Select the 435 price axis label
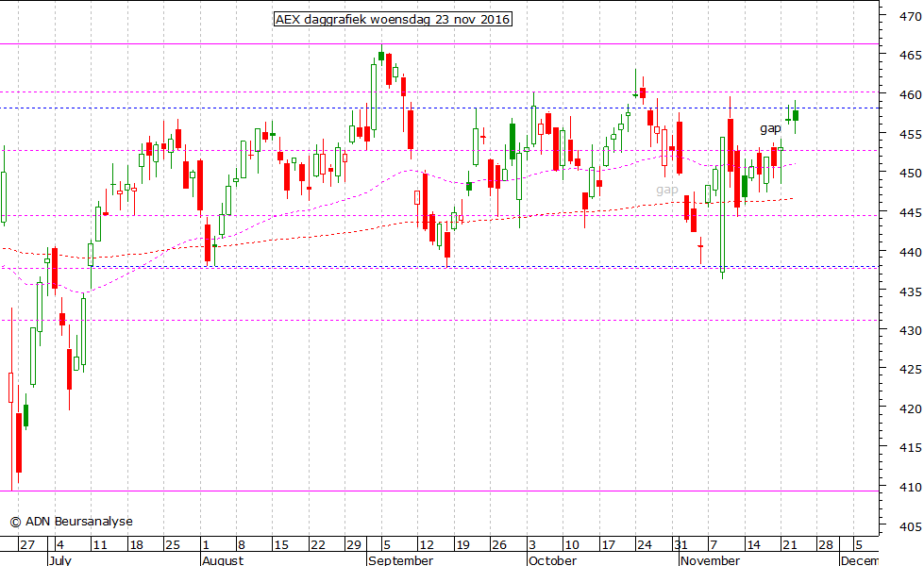Viewport: 924px width, 566px height. click(911, 292)
